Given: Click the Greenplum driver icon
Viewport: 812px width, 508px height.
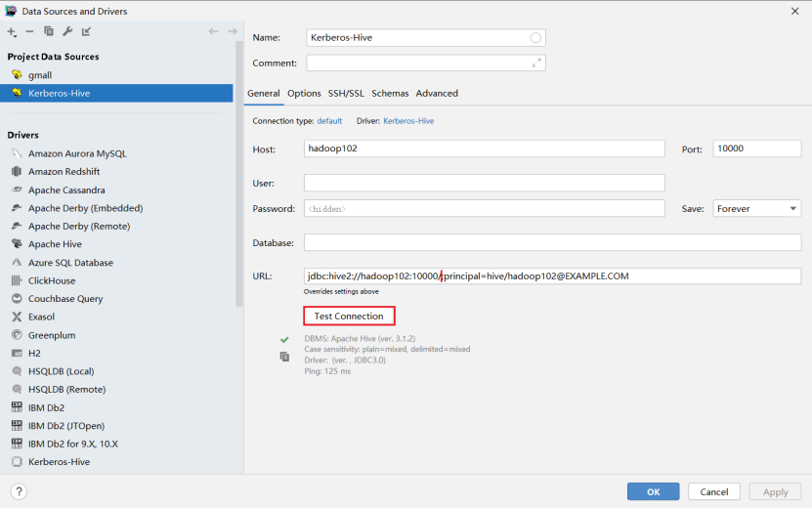Looking at the screenshot, I should click(x=17, y=334).
